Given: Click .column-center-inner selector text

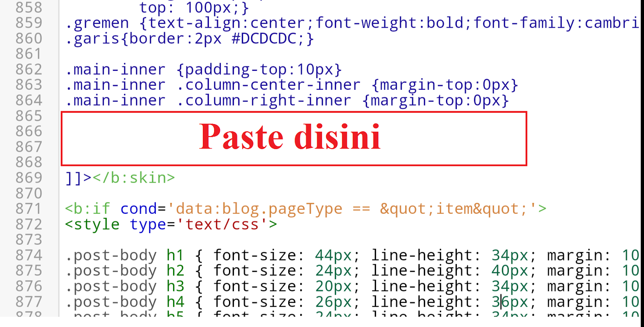Looking at the screenshot, I should pyautogui.click(x=268, y=85).
